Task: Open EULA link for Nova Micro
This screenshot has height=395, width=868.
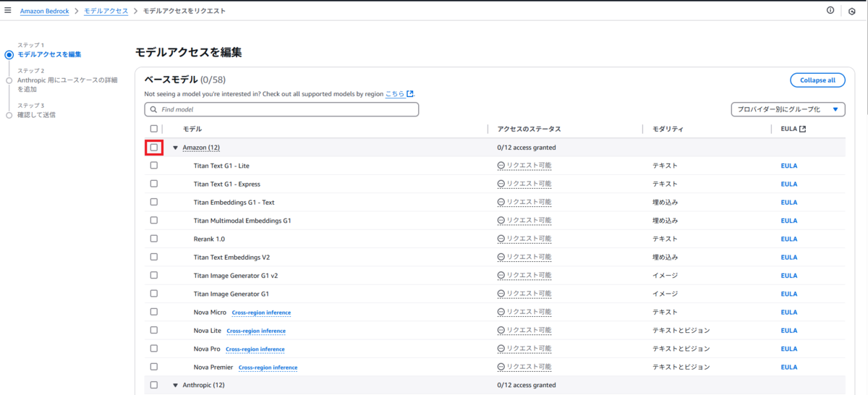Action: pyautogui.click(x=788, y=312)
